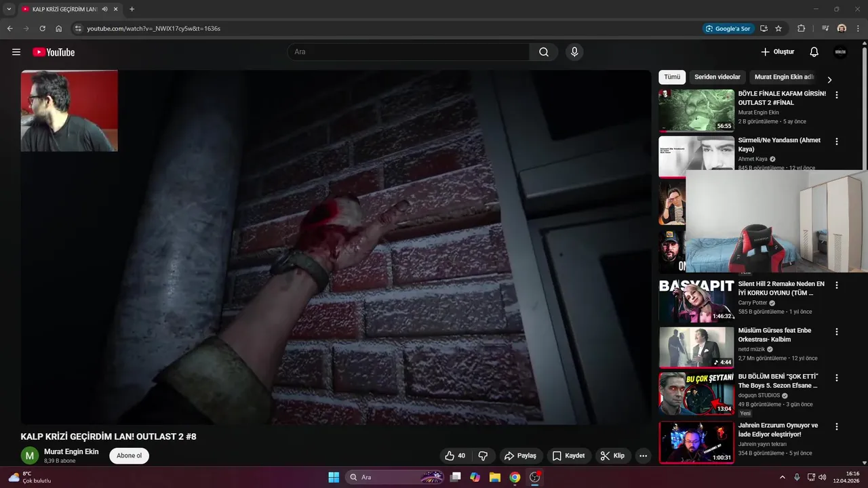This screenshot has height=488, width=868.
Task: Open Jahrein Erzurum Oynuyor video title
Action: [778, 430]
